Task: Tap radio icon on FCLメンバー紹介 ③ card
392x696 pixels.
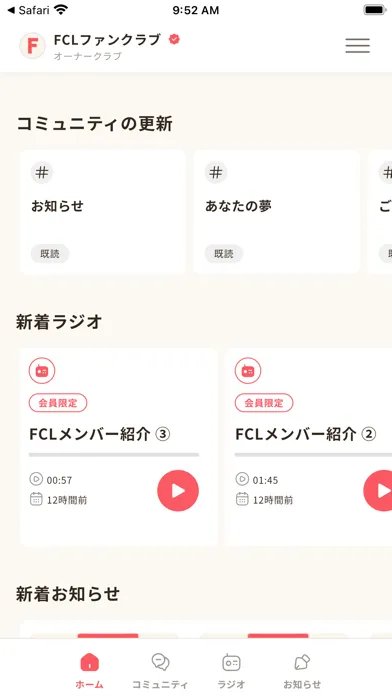Action: pyautogui.click(x=42, y=371)
